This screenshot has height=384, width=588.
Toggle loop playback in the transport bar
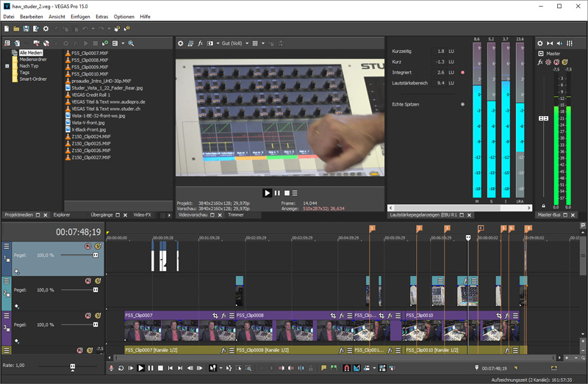[x=121, y=367]
